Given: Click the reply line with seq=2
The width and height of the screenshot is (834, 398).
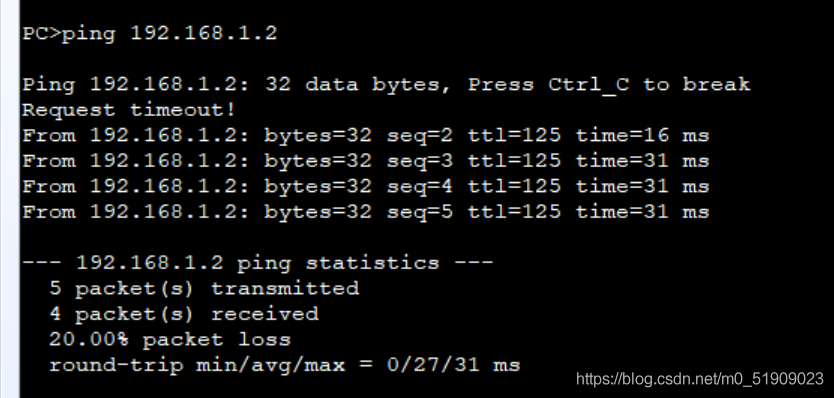Looking at the screenshot, I should (x=365, y=136).
